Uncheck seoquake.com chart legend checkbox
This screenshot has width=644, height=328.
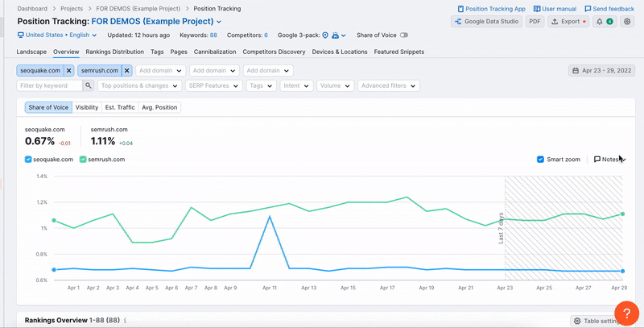click(x=28, y=160)
